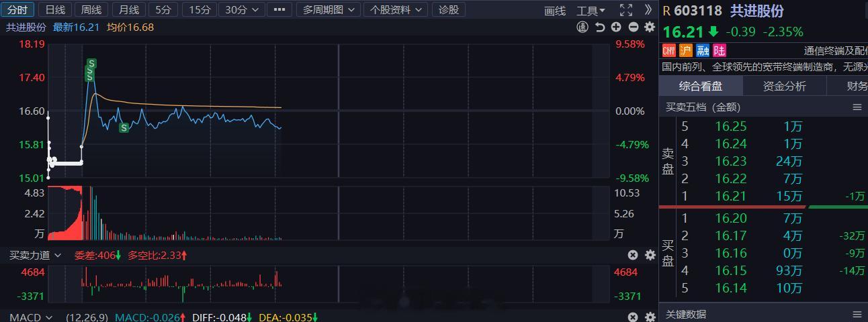Viewport: 868px width, 322px height.
Task: Click the double-chevron collapse panel icon
Action: click(x=648, y=10)
